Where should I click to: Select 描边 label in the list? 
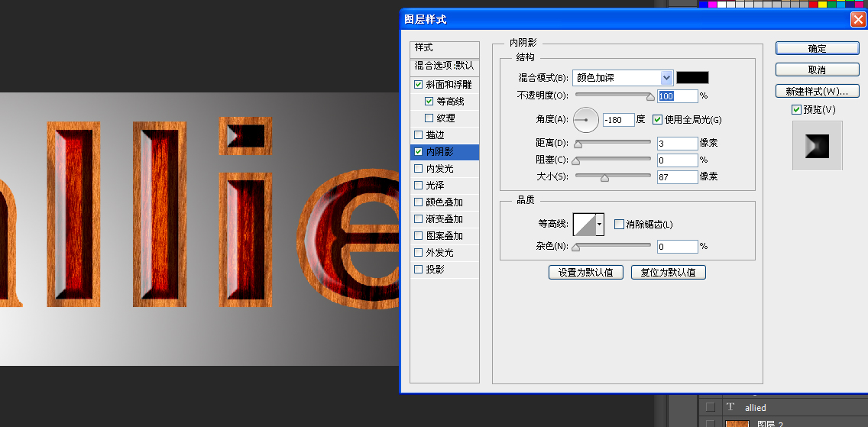435,135
